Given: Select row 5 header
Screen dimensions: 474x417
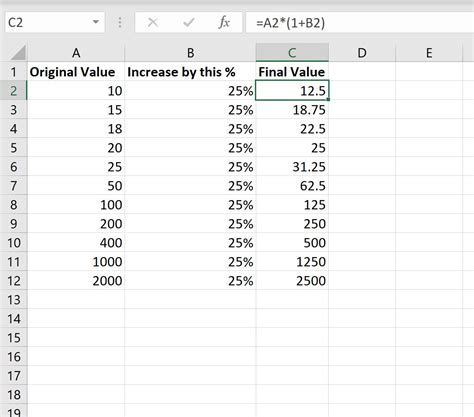Looking at the screenshot, I should tap(14, 148).
